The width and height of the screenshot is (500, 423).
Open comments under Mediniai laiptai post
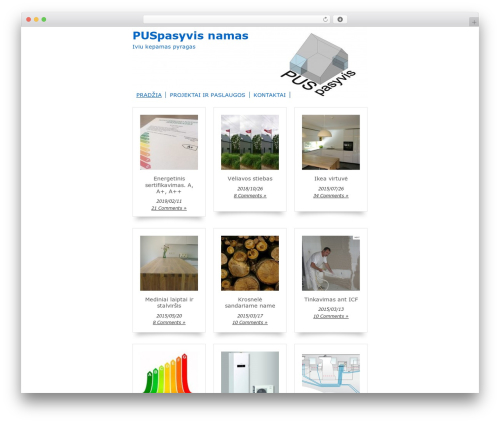click(x=169, y=323)
